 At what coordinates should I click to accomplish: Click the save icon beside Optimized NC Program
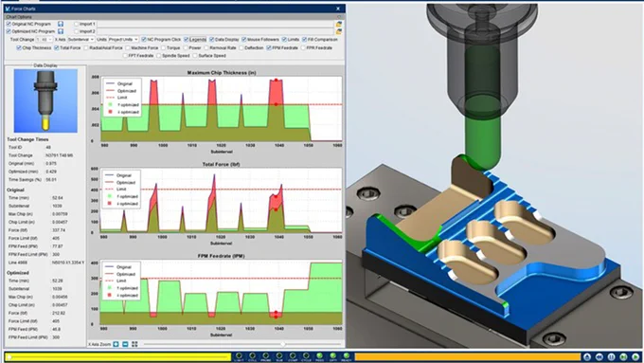click(x=61, y=31)
